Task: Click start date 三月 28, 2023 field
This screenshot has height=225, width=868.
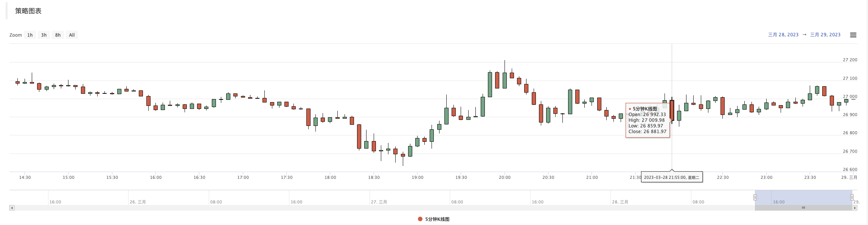Action: 783,35
